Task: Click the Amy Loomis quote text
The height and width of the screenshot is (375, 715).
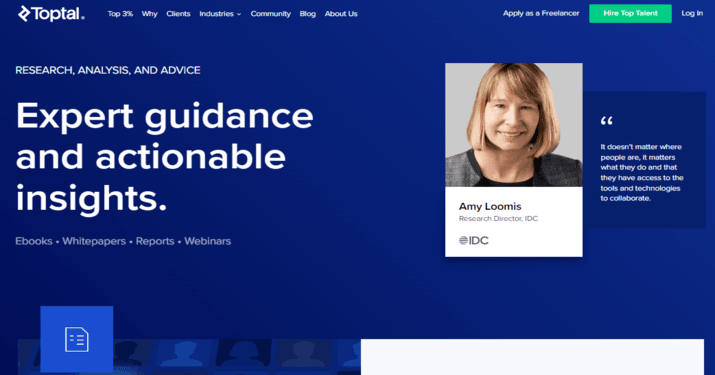Action: [642, 172]
